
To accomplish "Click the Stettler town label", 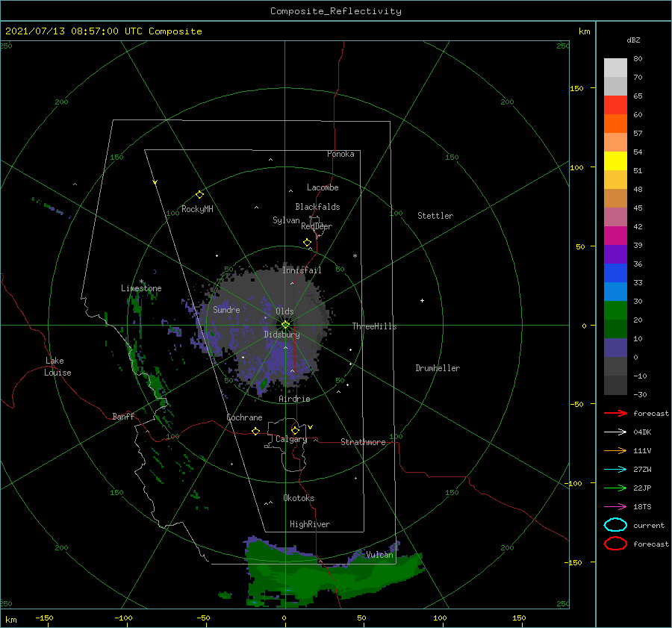I will 435,216.
